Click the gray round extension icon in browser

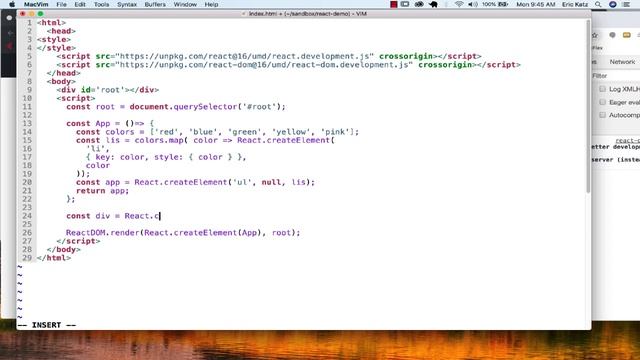click(612, 35)
